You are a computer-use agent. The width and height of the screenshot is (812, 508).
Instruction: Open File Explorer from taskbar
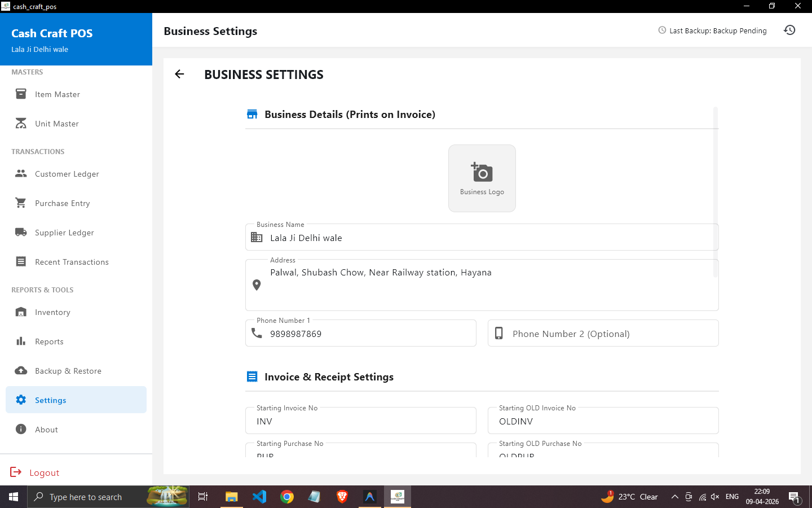[231, 497]
